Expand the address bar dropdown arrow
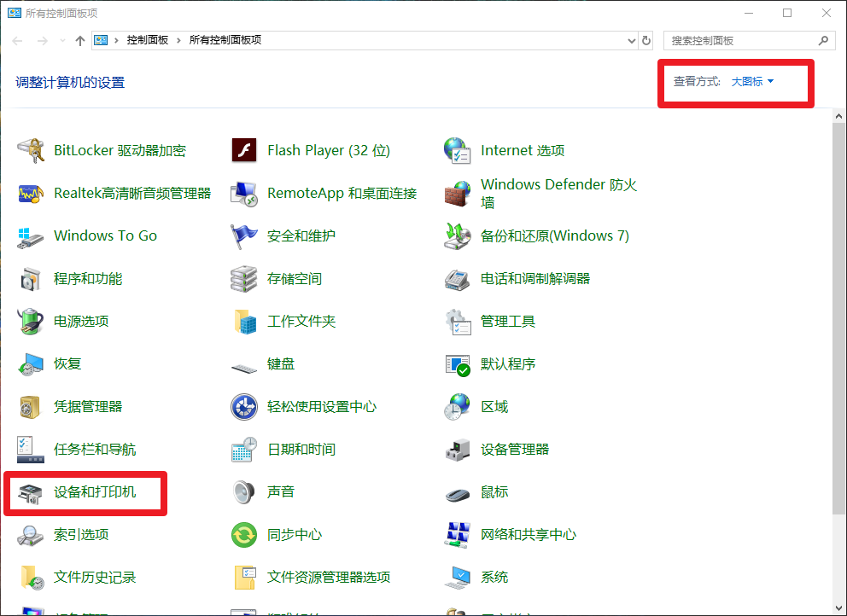 coord(630,40)
